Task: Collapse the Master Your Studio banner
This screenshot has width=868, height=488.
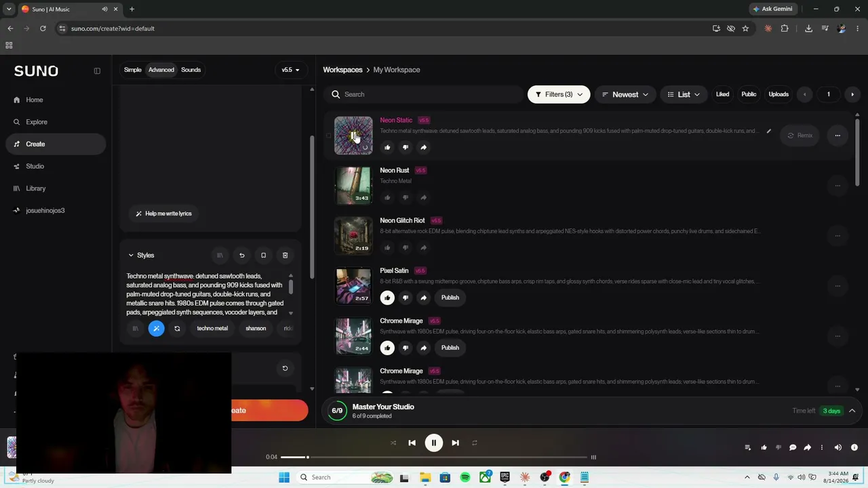Action: click(x=852, y=411)
